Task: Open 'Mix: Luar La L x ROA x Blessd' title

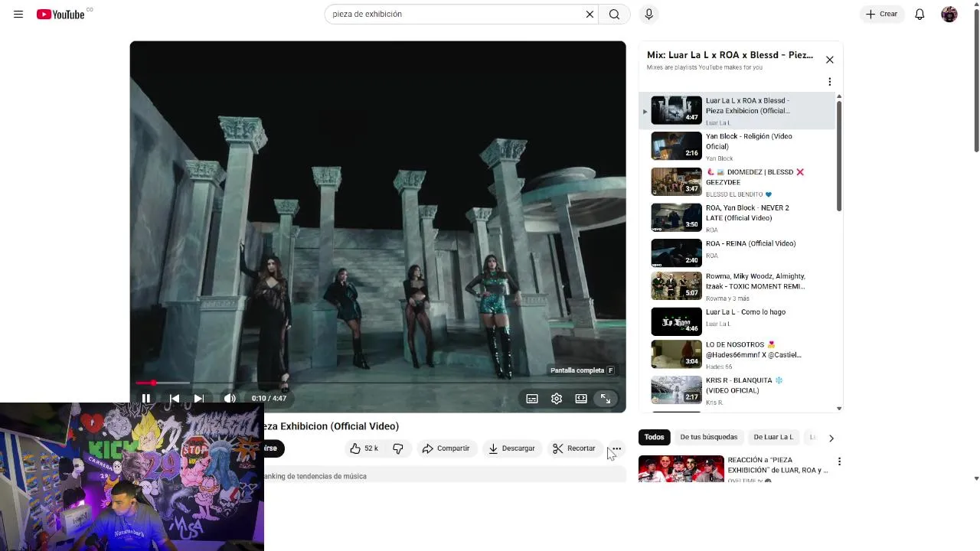Action: pos(730,55)
